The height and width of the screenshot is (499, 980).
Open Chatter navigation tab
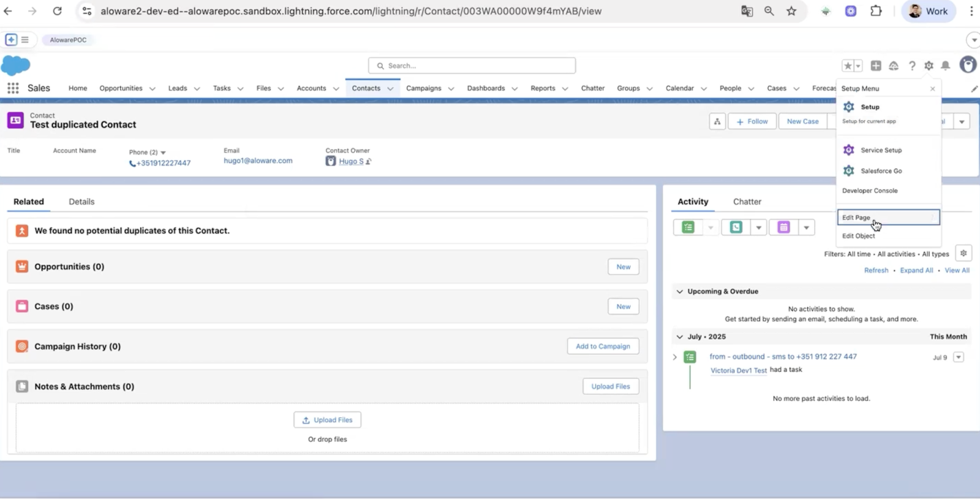593,88
